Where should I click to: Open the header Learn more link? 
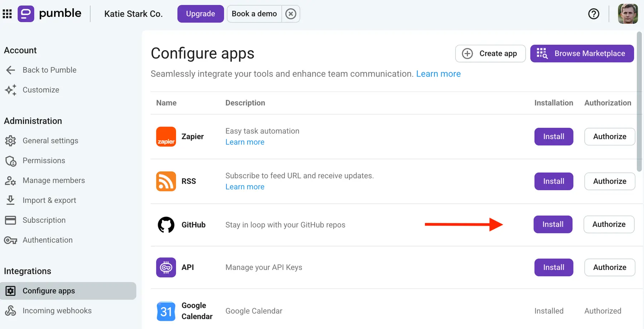click(x=438, y=74)
